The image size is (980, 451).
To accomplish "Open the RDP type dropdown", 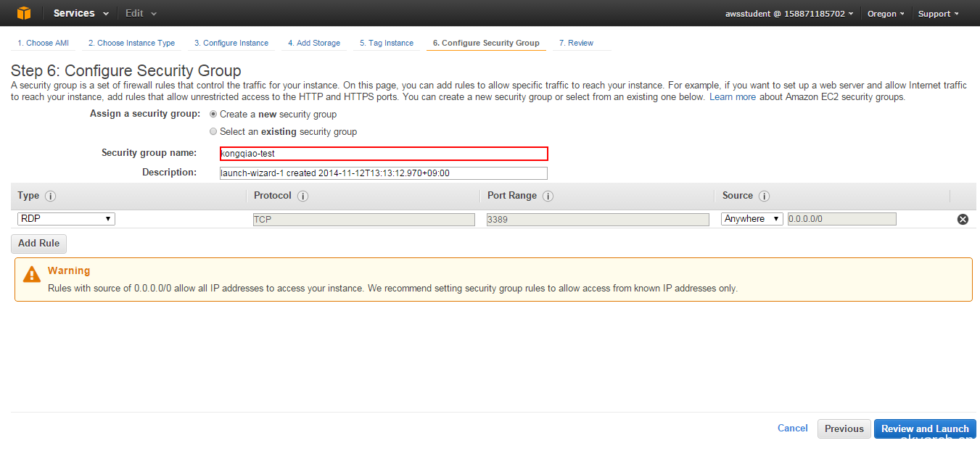I will click(x=66, y=219).
